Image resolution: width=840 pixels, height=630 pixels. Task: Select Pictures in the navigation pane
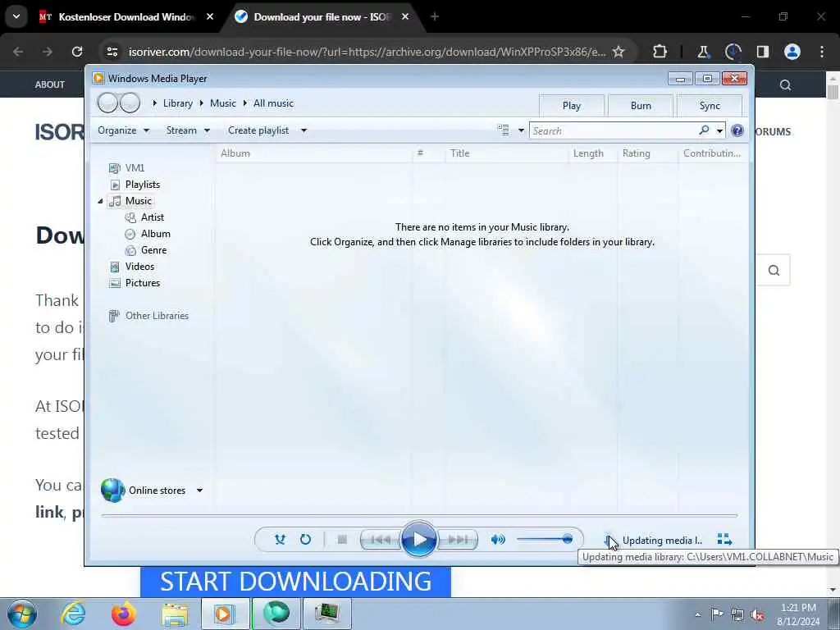click(142, 283)
